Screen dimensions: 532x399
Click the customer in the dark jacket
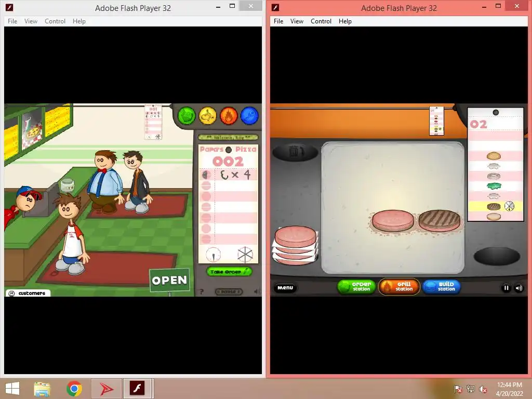click(x=137, y=182)
